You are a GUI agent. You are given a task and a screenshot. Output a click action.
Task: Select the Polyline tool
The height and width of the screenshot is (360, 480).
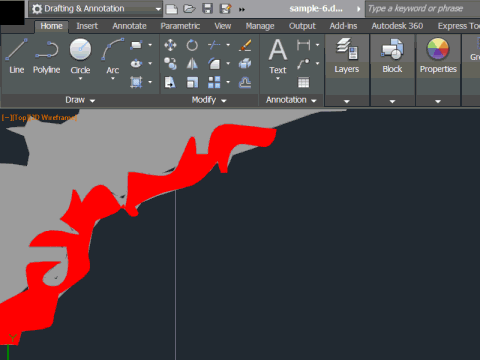(46, 56)
